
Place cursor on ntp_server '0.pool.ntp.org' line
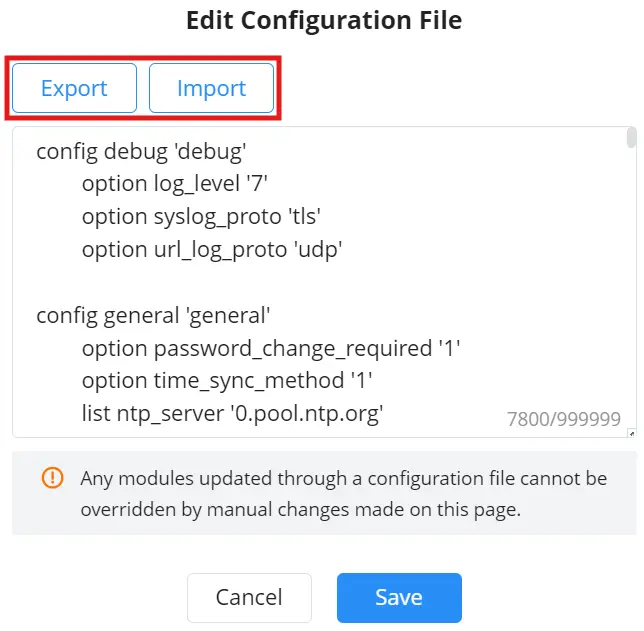(x=232, y=414)
